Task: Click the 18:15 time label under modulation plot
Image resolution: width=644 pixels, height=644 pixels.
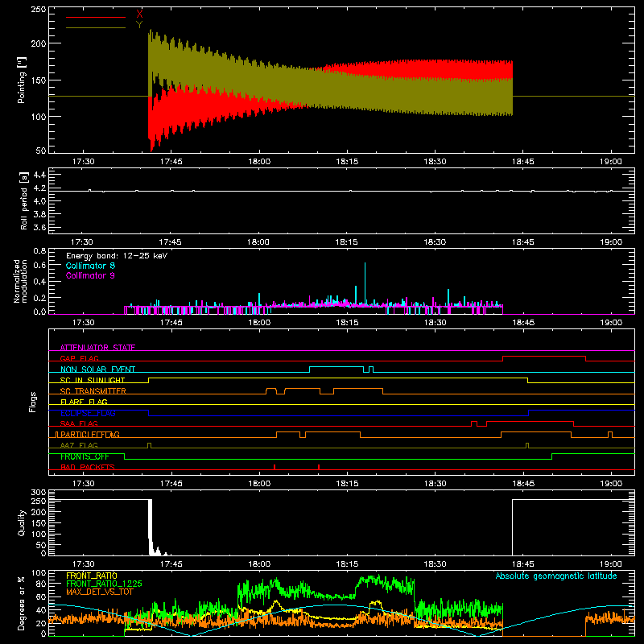Action: (347, 323)
